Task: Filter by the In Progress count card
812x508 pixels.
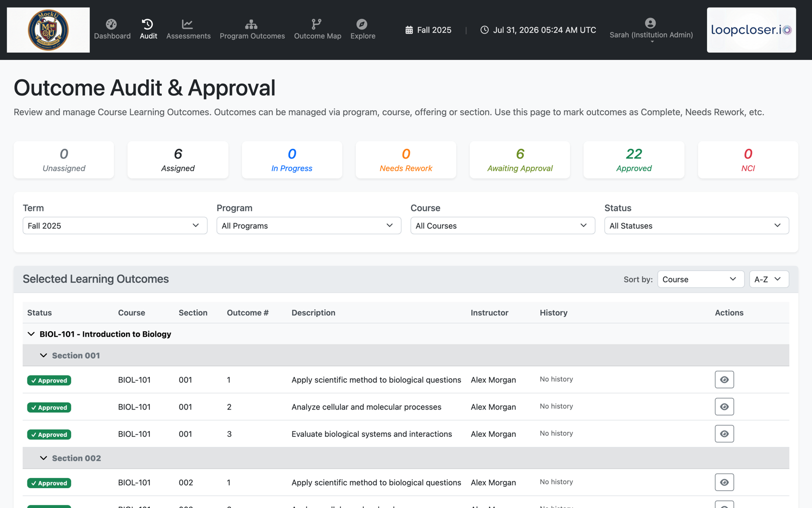Action: click(x=292, y=160)
